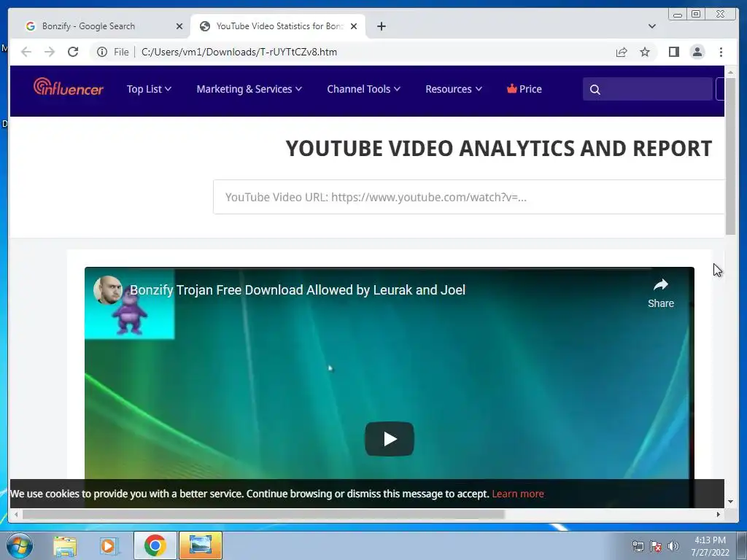
Task: Open the tab search chevron
Action: tap(651, 26)
